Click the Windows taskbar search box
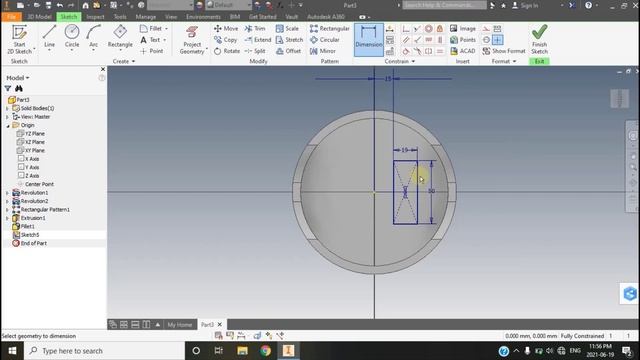 104,351
